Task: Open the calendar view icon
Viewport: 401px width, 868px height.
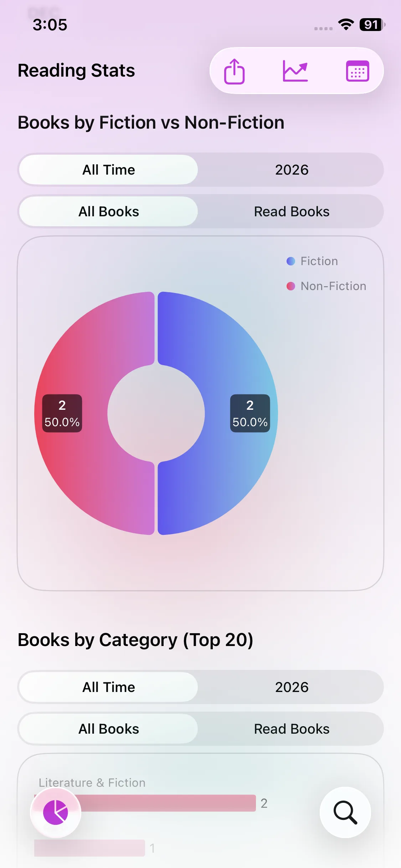Action: (358, 71)
